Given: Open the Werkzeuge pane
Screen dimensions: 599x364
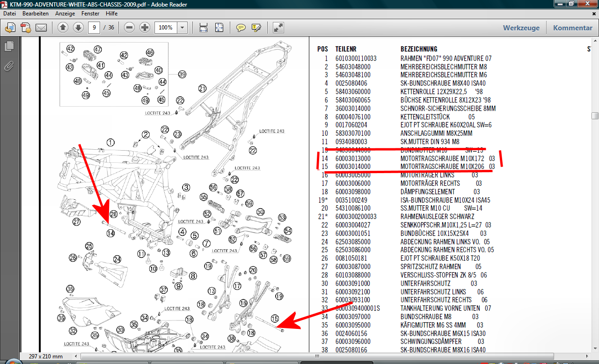Looking at the screenshot, I should click(x=521, y=28).
